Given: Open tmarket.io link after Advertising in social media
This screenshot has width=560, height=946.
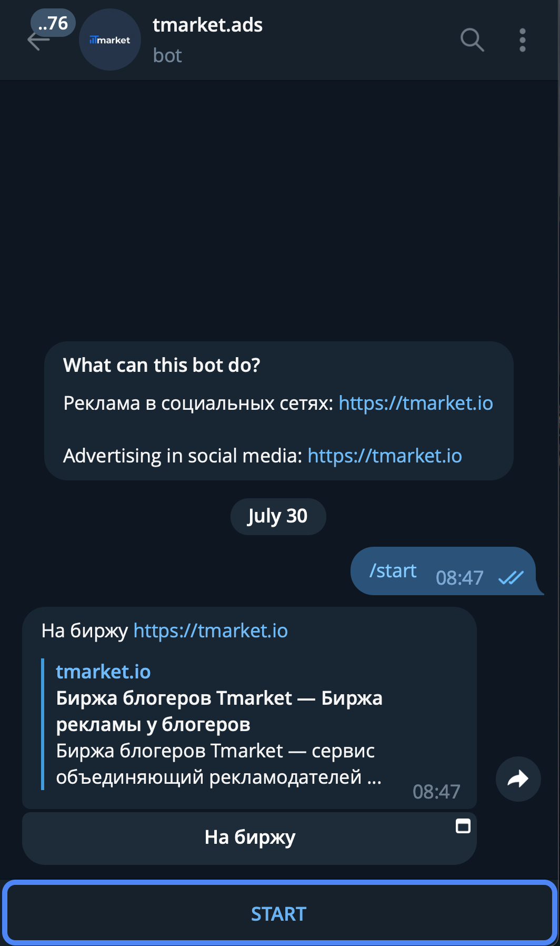Looking at the screenshot, I should coord(384,456).
